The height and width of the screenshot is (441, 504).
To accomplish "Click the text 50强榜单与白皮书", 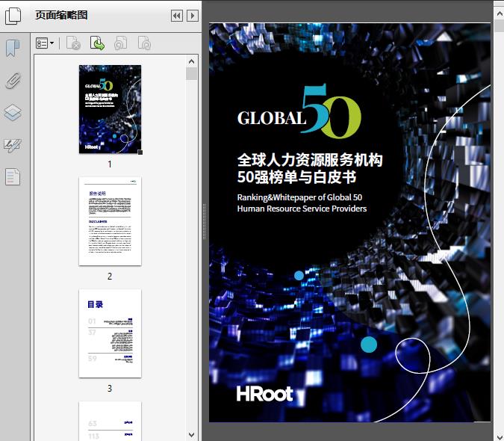I will (x=296, y=177).
